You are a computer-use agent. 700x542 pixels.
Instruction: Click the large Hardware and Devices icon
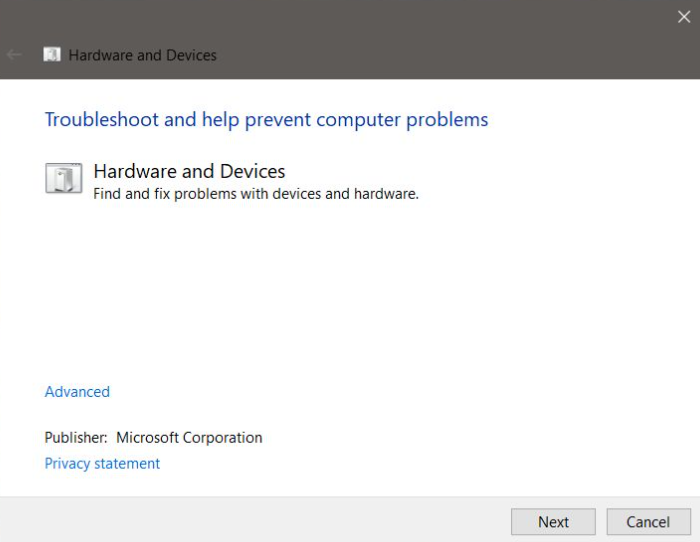63,179
